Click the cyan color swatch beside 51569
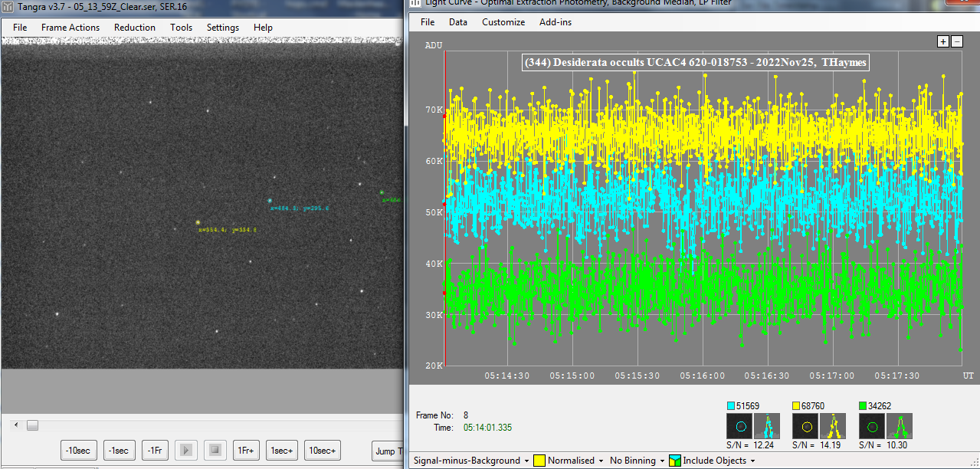This screenshot has height=469, width=980. point(731,405)
